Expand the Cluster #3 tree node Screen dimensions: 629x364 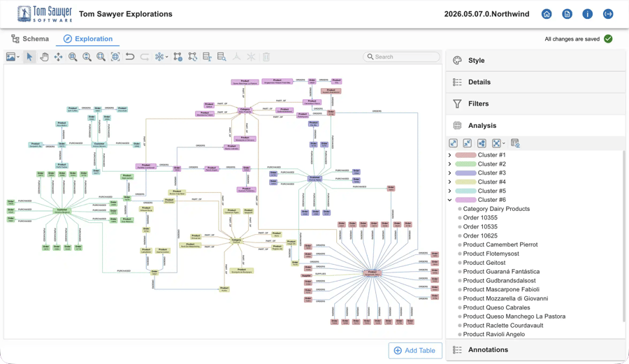click(449, 173)
